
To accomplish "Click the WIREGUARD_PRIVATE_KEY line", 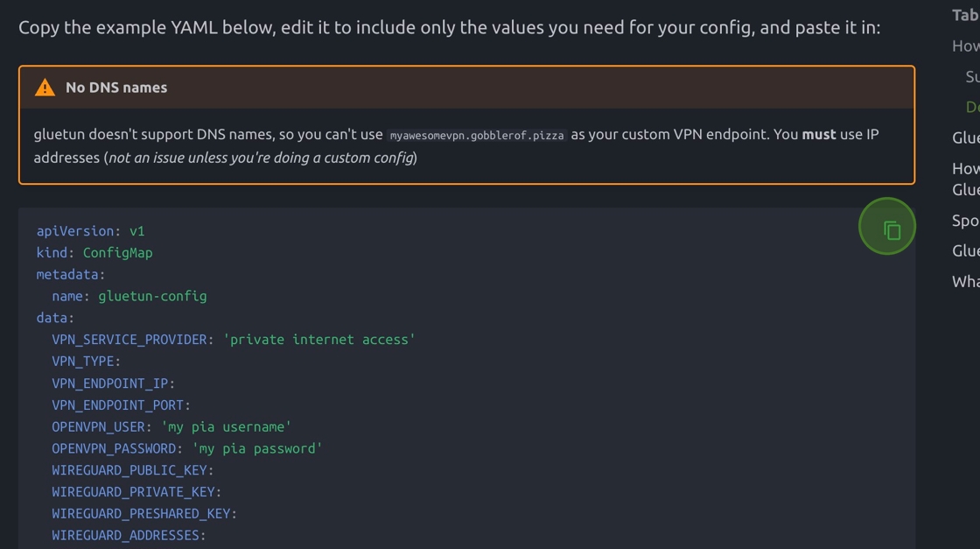I will [x=136, y=492].
